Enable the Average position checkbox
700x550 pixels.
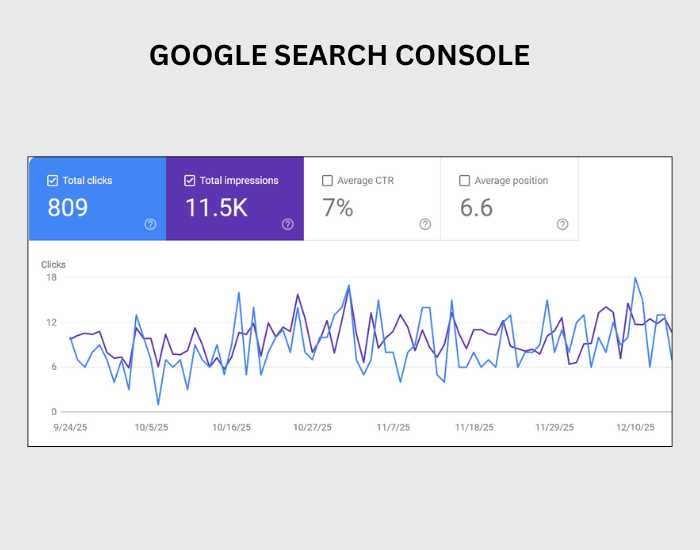(464, 181)
